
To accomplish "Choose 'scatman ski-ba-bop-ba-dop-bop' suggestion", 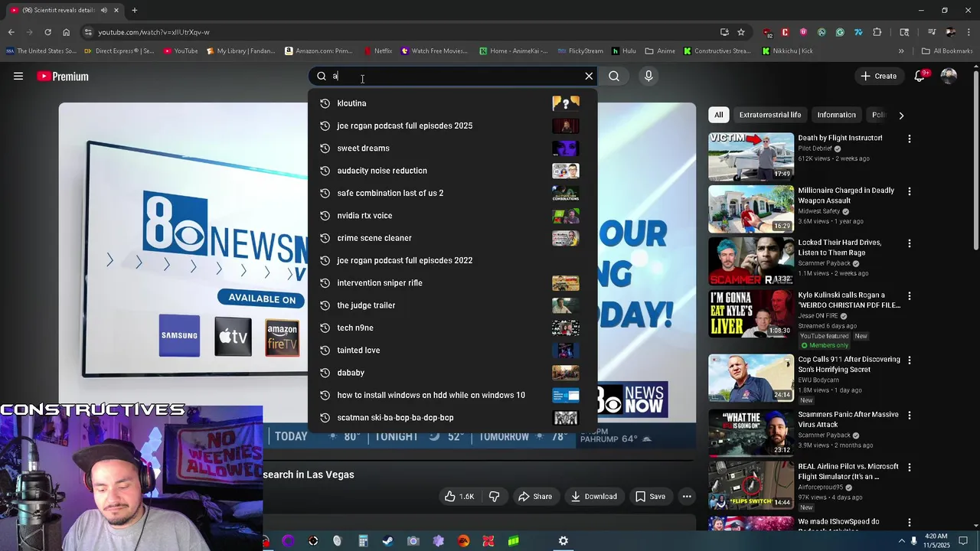I will 452,417.
